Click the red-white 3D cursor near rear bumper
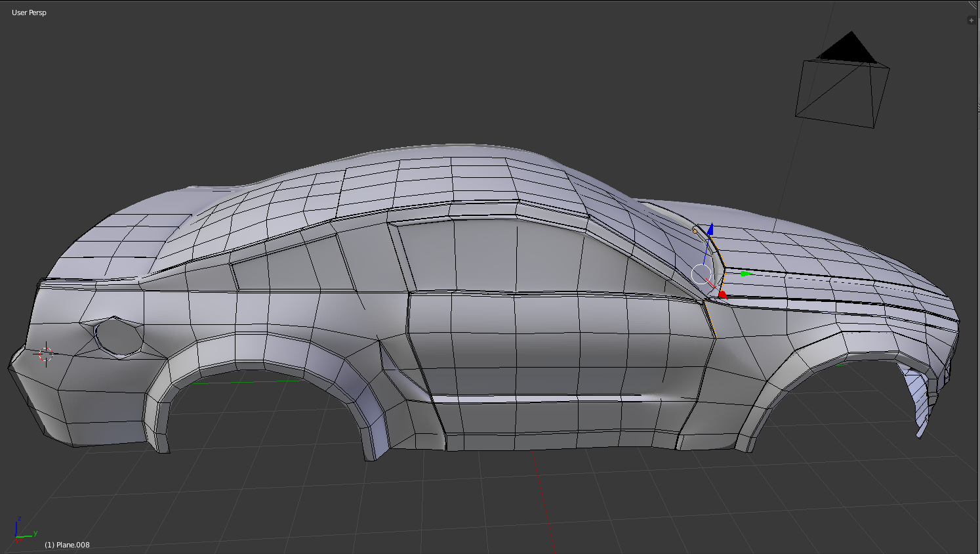The width and height of the screenshot is (980, 554). tap(46, 354)
